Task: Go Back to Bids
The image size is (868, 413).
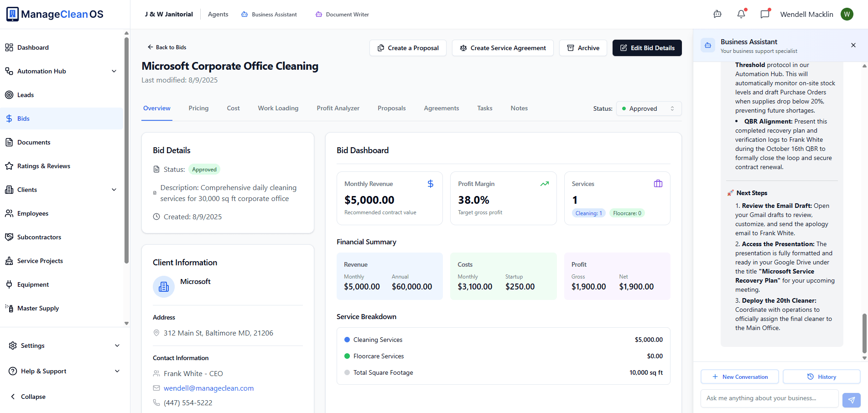Action: [166, 47]
